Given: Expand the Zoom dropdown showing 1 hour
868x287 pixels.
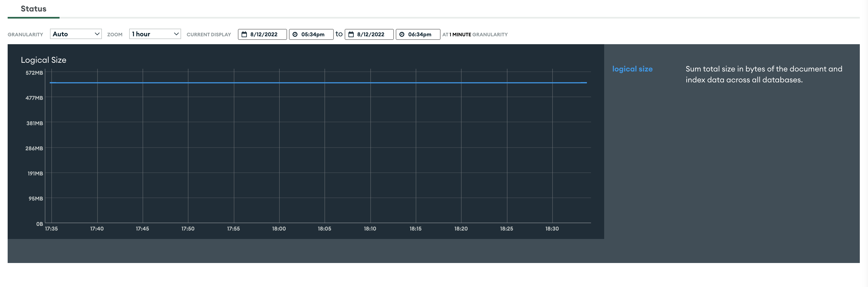Looking at the screenshot, I should coord(155,34).
